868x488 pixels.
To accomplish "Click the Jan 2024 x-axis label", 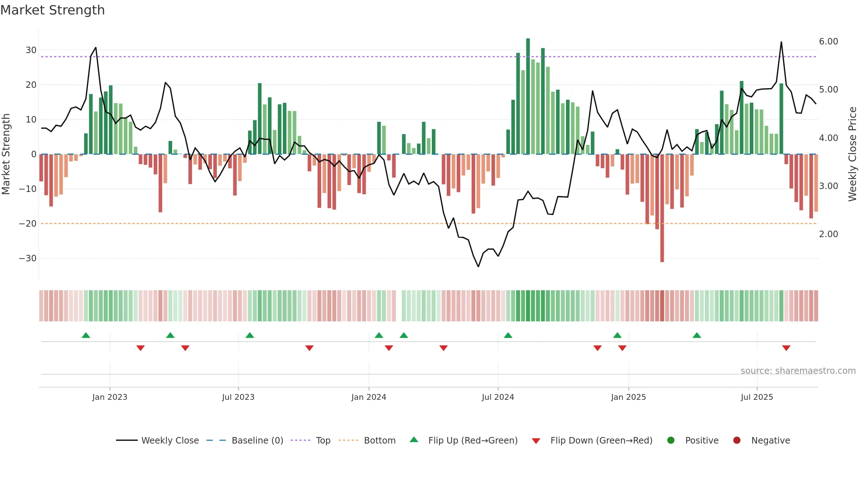I will coord(369,397).
